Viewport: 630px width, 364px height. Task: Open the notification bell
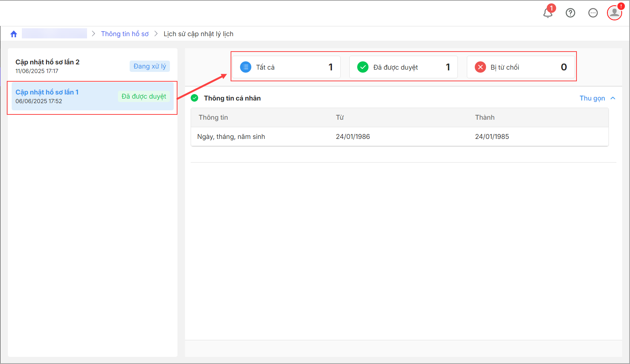[548, 13]
